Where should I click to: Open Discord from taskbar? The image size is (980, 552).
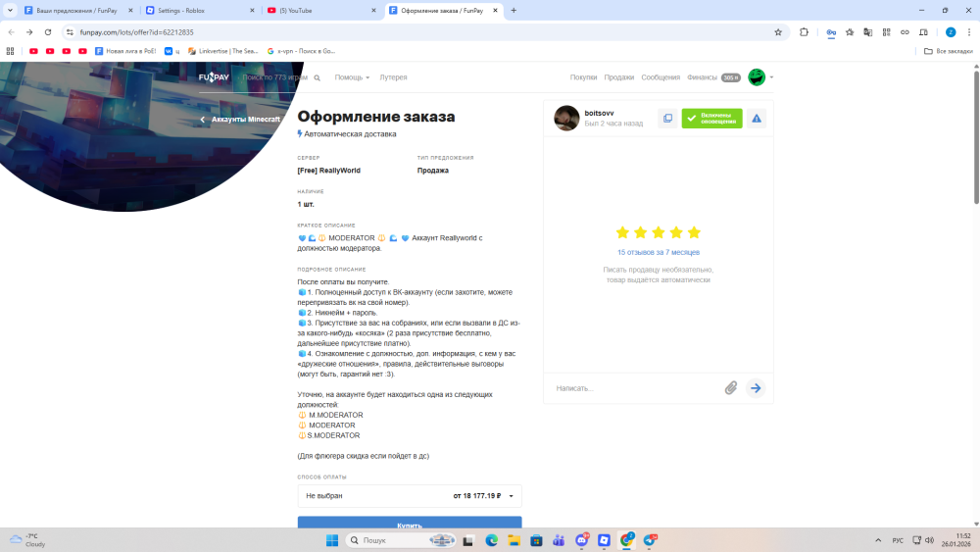point(582,541)
